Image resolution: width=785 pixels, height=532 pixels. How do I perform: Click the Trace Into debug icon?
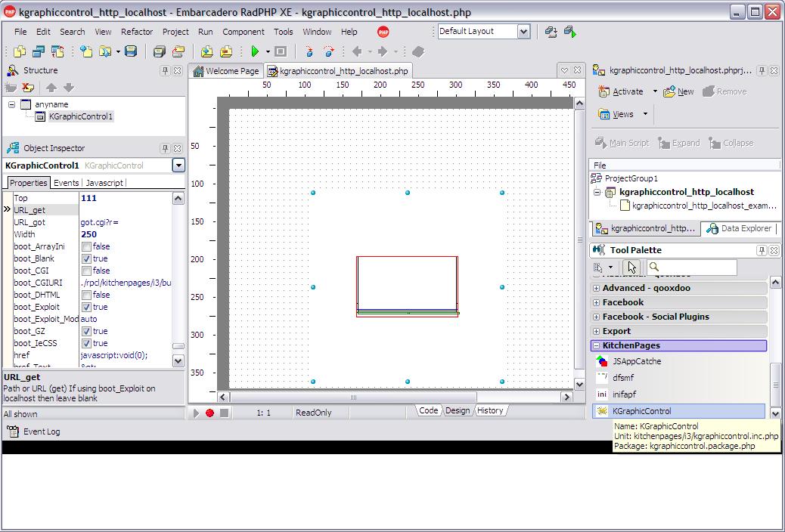(x=309, y=51)
